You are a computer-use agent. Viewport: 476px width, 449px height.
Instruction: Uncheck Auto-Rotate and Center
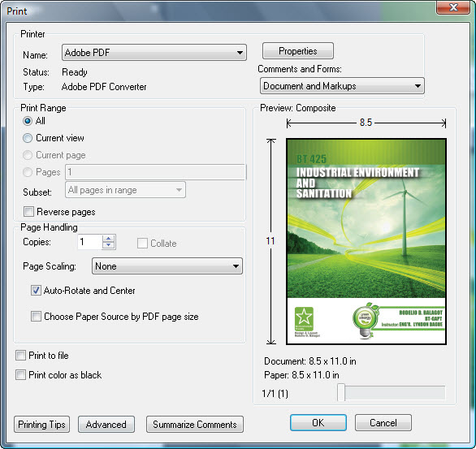36,291
